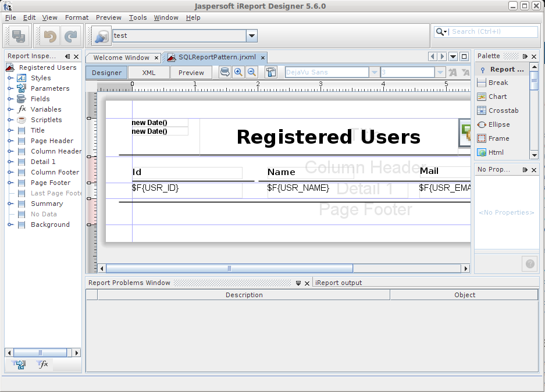This screenshot has width=545, height=392.
Task: Switch to the XML view button
Action: pos(149,73)
